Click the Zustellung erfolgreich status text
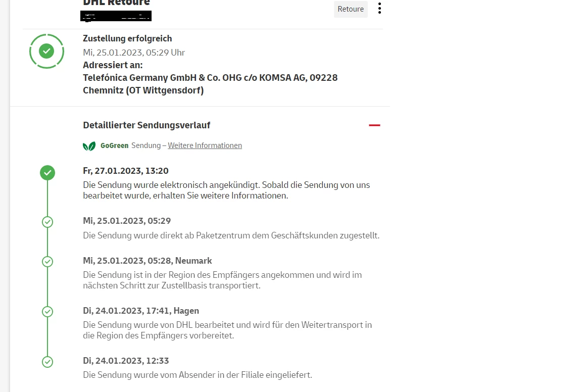The height and width of the screenshot is (392, 582). pyautogui.click(x=127, y=38)
